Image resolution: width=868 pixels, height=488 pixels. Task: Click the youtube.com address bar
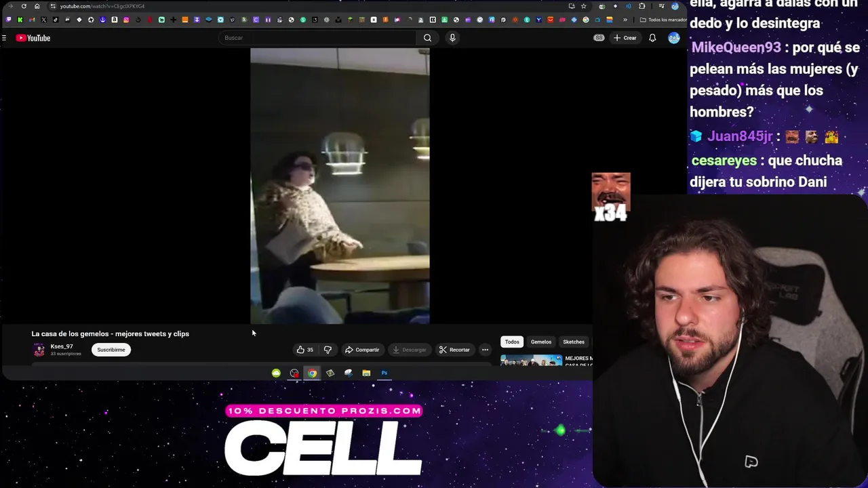click(102, 6)
